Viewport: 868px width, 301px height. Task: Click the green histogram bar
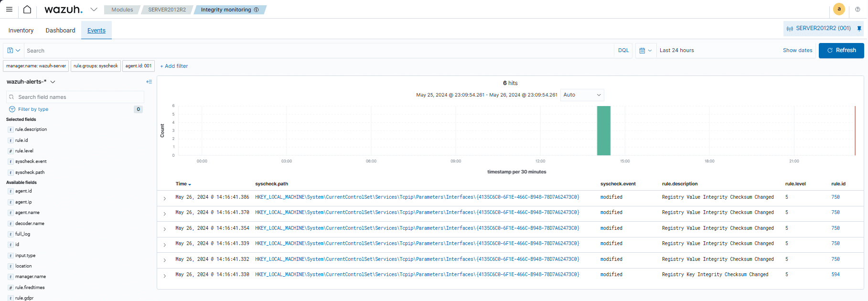click(603, 130)
